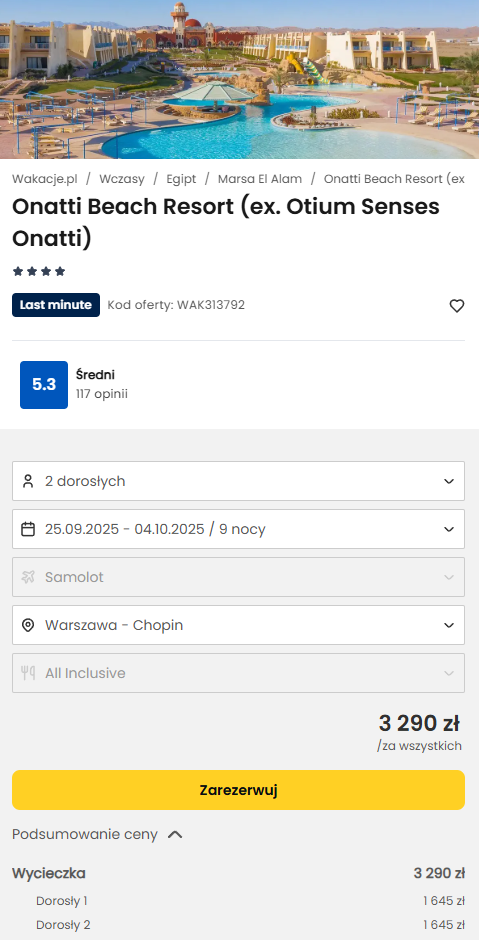Screen dimensions: 479x940
Task: Open the 2 dorosłych travelers dropdown
Action: pos(238,481)
